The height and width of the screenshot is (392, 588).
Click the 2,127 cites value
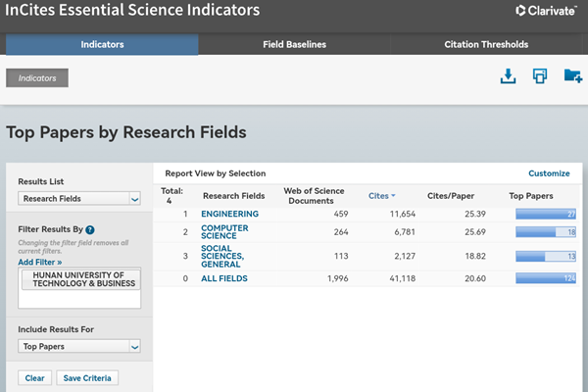click(405, 256)
